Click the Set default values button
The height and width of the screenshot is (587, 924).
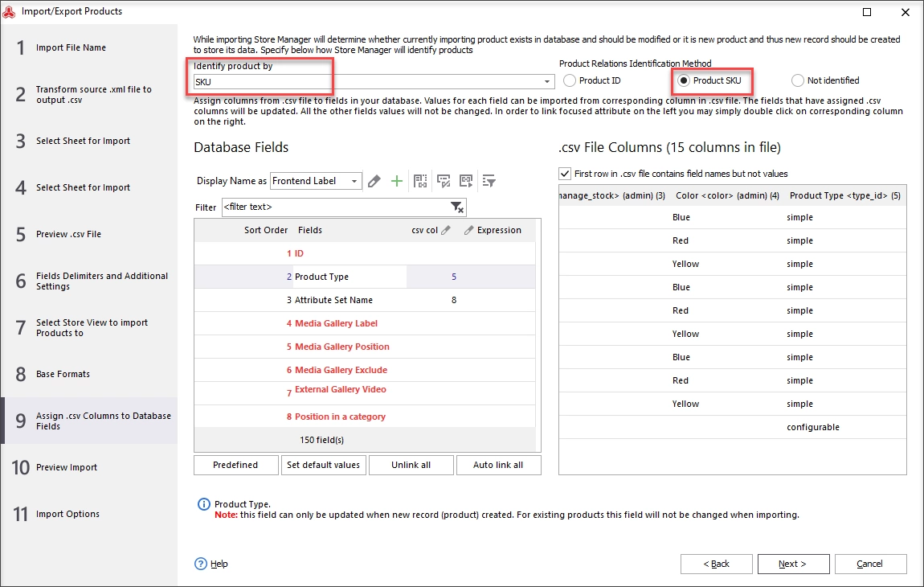(x=324, y=465)
